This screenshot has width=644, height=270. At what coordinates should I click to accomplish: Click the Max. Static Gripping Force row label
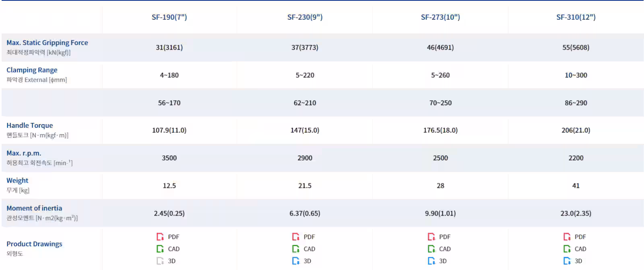pos(47,43)
